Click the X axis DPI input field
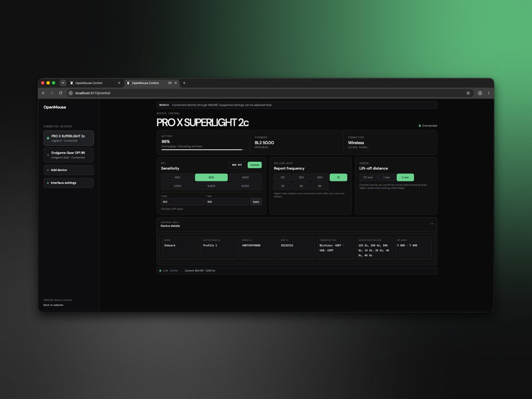This screenshot has width=532, height=399. click(182, 202)
